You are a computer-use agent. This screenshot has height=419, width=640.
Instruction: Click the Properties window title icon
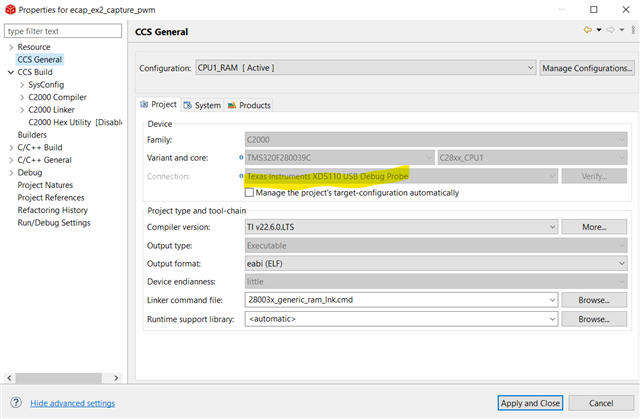click(9, 8)
